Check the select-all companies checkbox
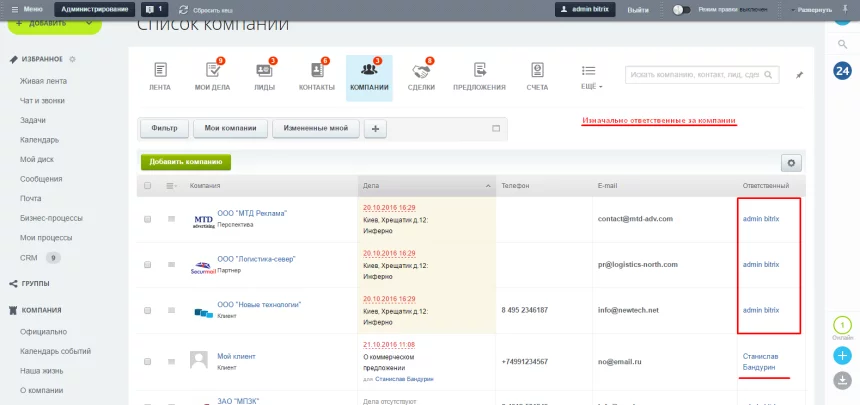This screenshot has width=860, height=405. click(148, 186)
